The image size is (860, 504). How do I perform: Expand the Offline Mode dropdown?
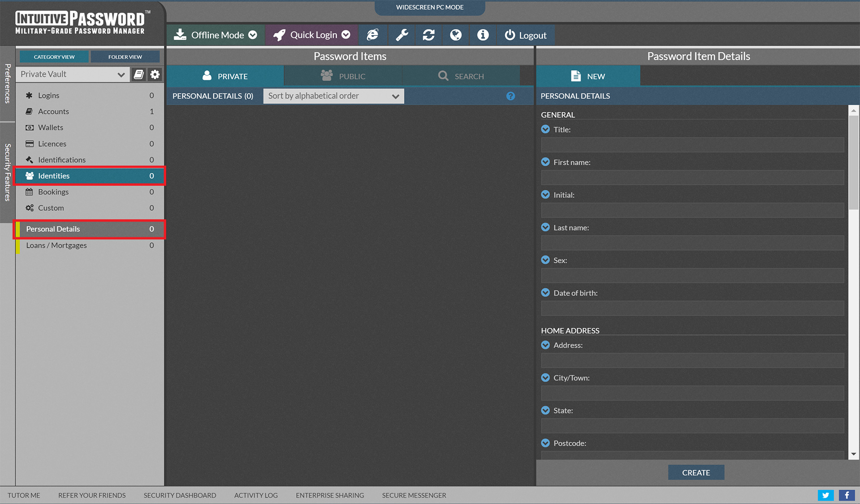215,35
